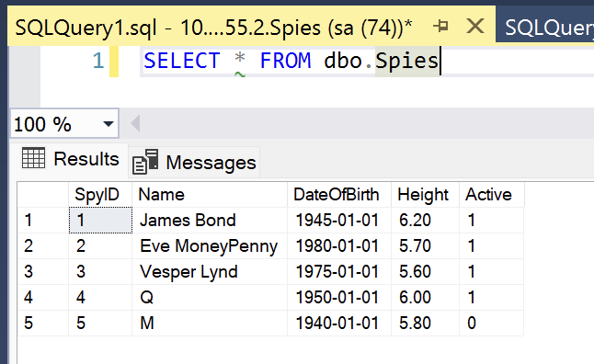Select row header for Vesper Lynd row
The image size is (594, 364).
[x=43, y=272]
